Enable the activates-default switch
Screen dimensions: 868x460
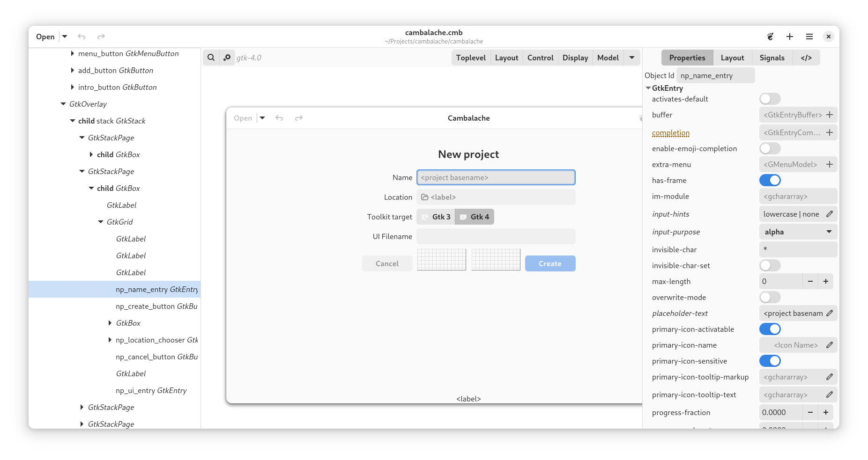tap(770, 99)
